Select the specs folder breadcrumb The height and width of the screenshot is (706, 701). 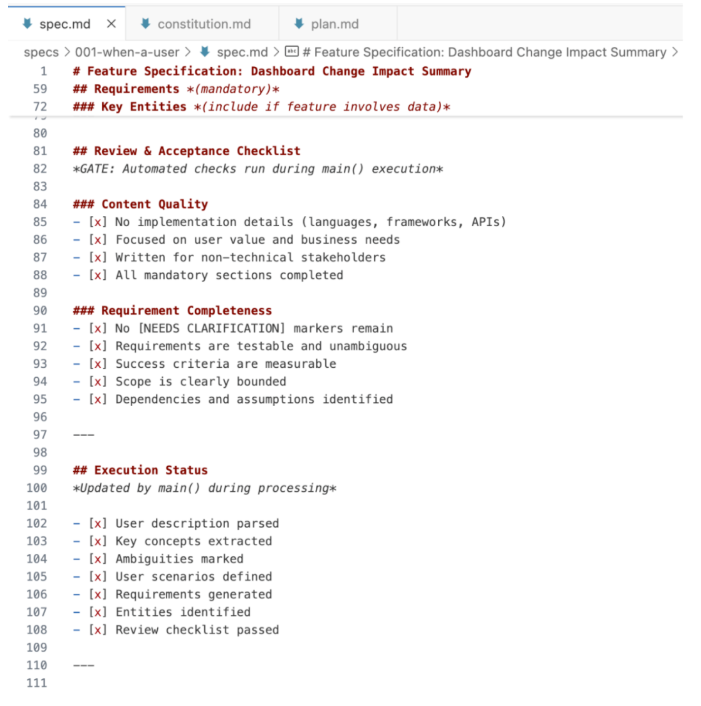(40, 52)
